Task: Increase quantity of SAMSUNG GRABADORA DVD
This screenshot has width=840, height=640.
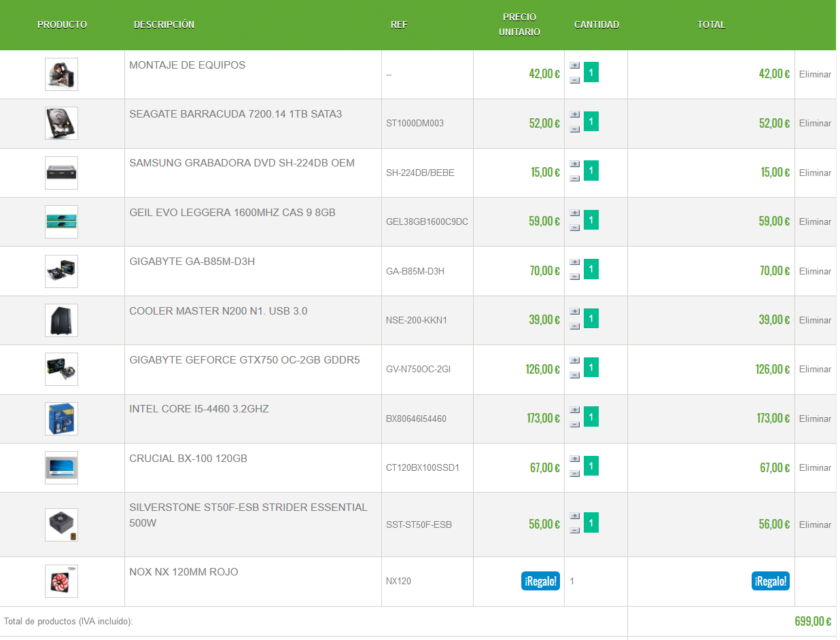Action: (574, 164)
